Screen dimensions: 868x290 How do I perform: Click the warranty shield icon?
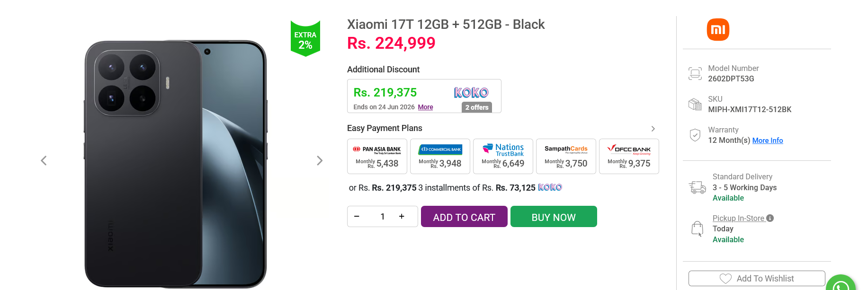click(x=695, y=135)
